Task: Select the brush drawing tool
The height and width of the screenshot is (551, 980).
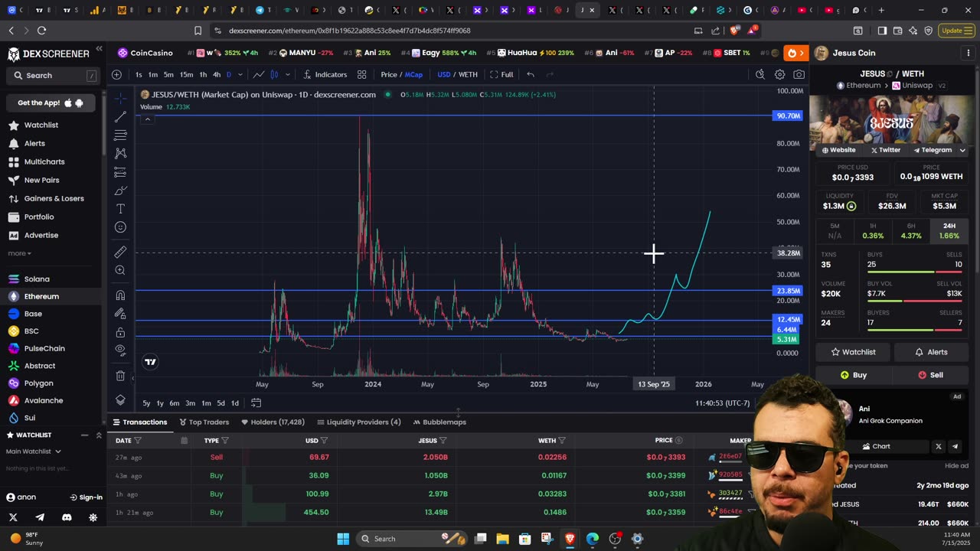Action: coord(120,191)
